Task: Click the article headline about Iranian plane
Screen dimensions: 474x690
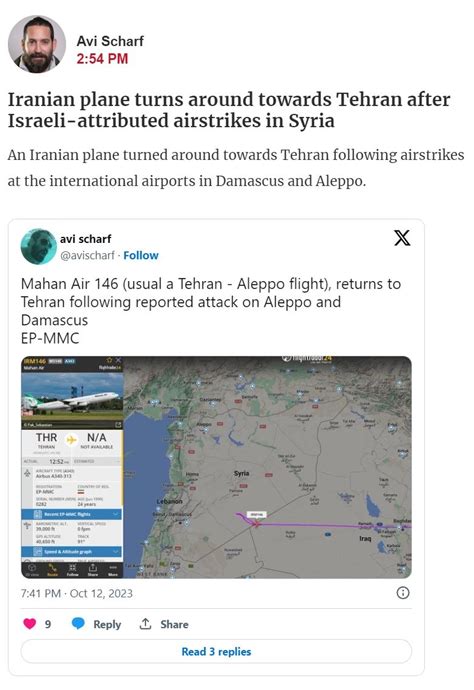Action: (x=229, y=110)
